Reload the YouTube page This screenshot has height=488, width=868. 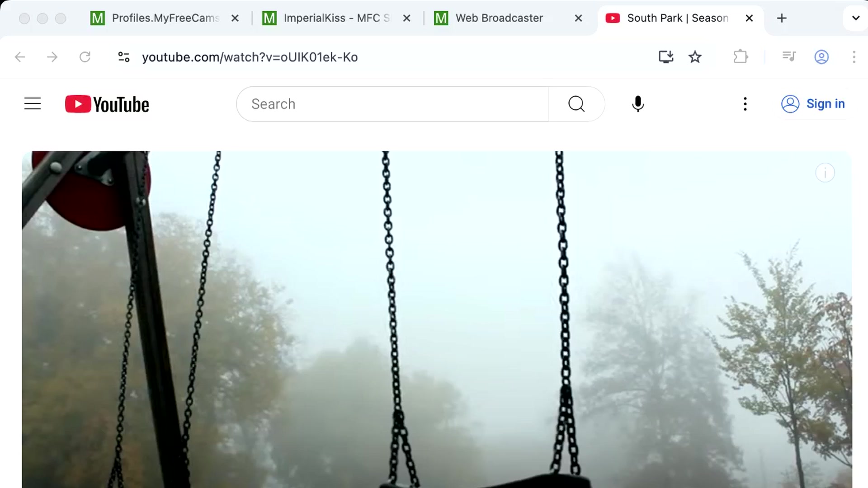(x=85, y=57)
